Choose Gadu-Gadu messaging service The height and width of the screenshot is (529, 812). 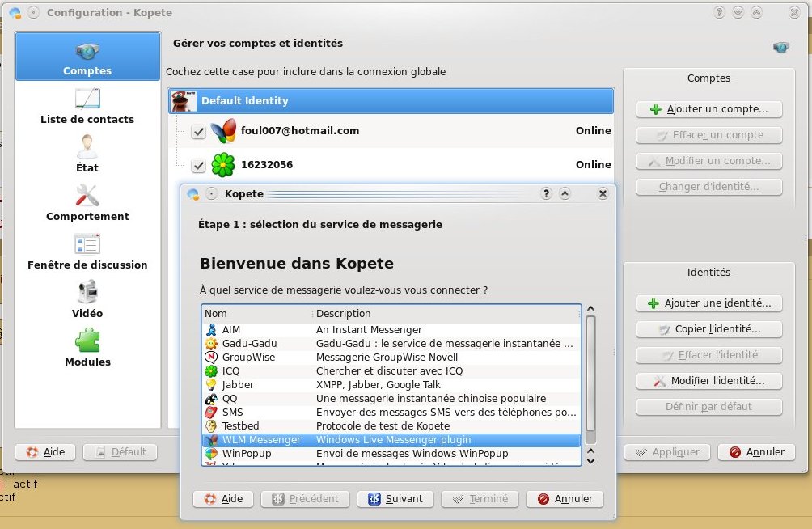tap(391, 344)
